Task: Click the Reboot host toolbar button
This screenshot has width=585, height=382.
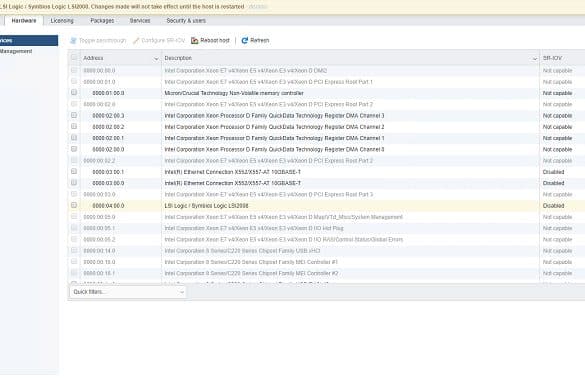Action: click(x=210, y=40)
